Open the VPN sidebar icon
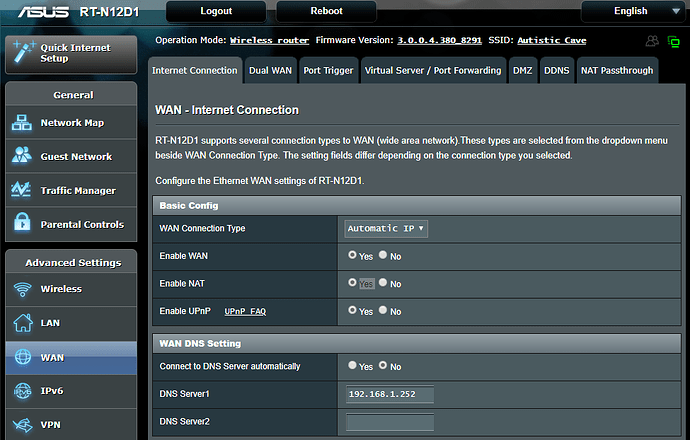 [22, 424]
